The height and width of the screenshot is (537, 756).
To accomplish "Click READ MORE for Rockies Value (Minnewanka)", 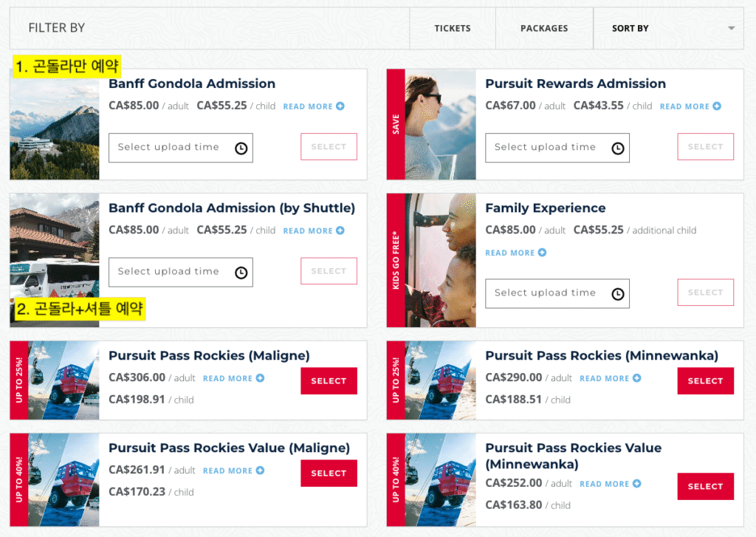I will pyautogui.click(x=604, y=483).
